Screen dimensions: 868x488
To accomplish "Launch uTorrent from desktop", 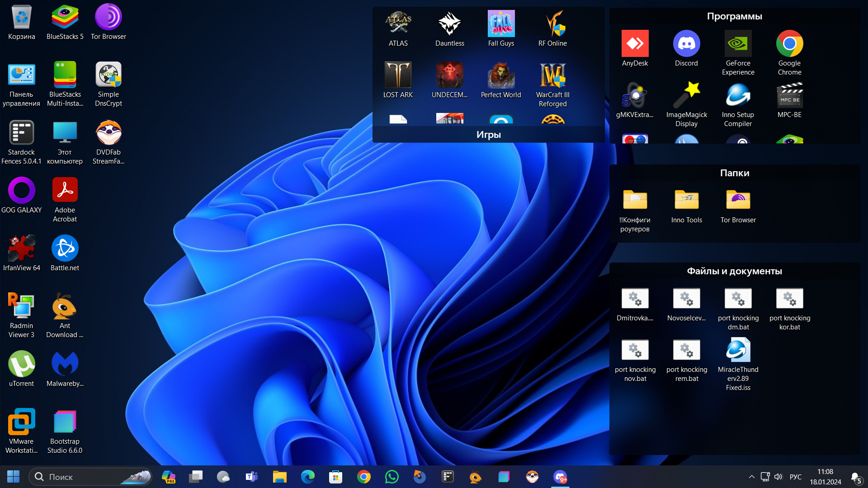I will (x=21, y=364).
